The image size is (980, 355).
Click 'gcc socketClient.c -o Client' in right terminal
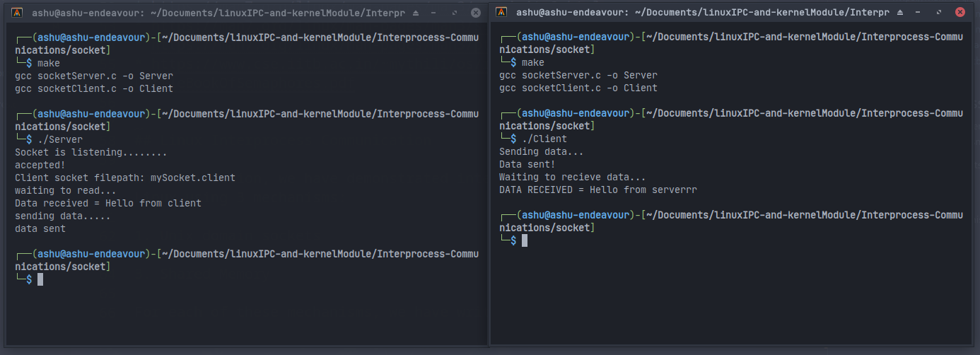tap(578, 88)
